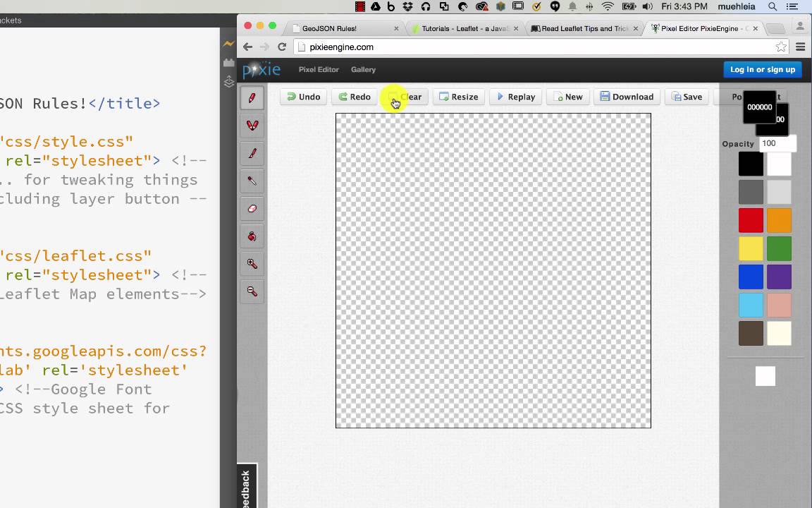Open a new browser tab
The image size is (812, 508).
[775, 28]
